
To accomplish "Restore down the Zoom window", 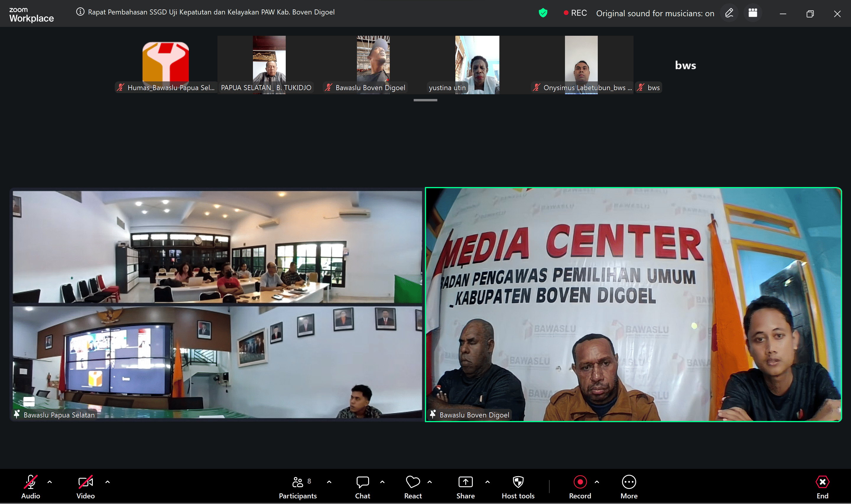I will coord(810,14).
